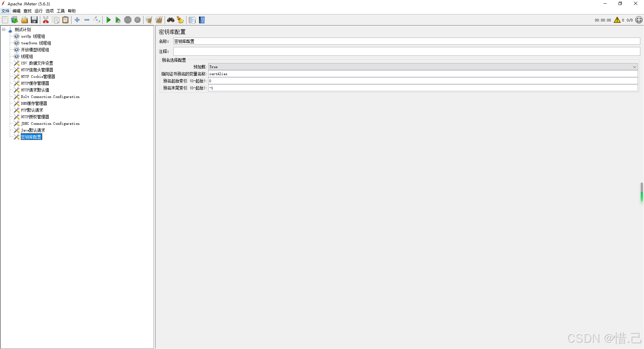Click the 名称 input field
This screenshot has height=349, width=644.
tap(407, 41)
